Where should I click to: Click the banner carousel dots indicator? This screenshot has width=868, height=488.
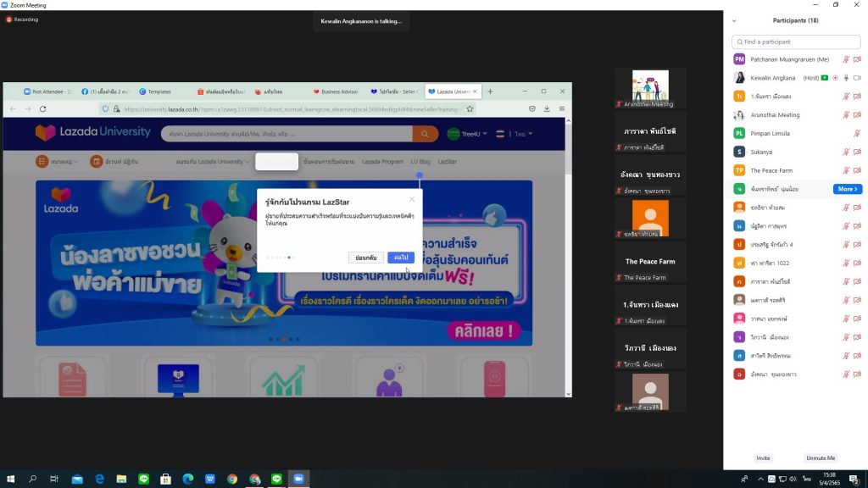(x=284, y=339)
